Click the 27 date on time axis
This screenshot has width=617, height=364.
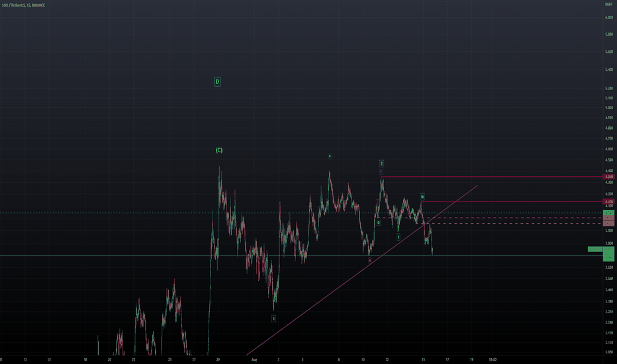(x=193, y=359)
